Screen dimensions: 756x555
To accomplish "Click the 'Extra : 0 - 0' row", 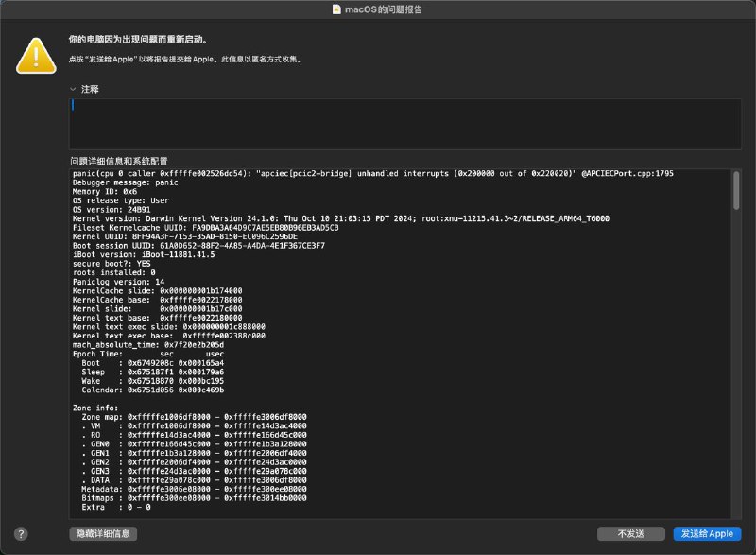I will [115, 507].
